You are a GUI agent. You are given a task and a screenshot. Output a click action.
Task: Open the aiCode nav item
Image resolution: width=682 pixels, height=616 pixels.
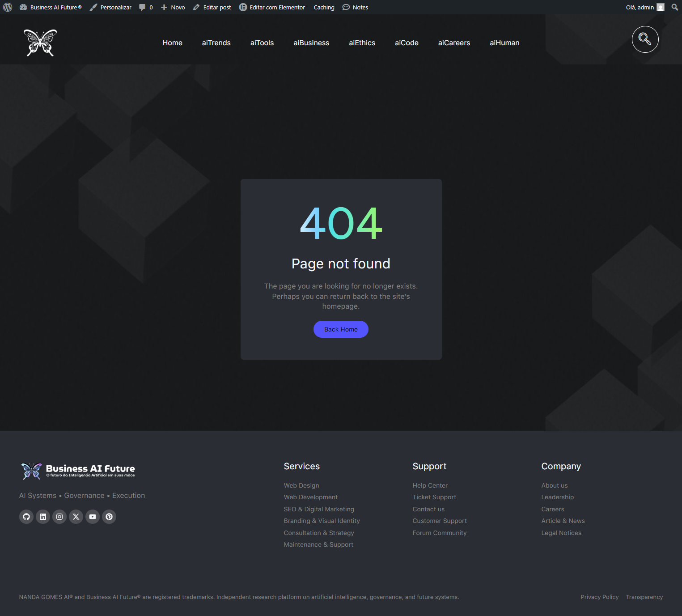click(407, 43)
